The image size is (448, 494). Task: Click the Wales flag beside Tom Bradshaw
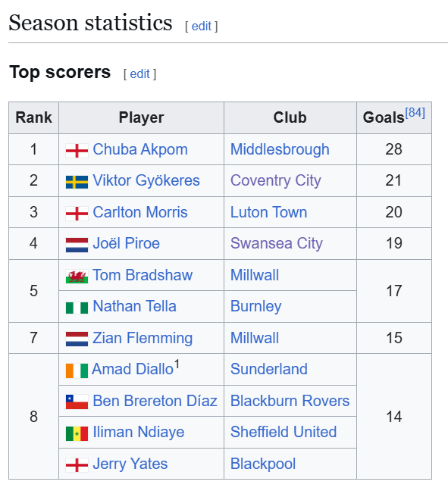pos(77,277)
